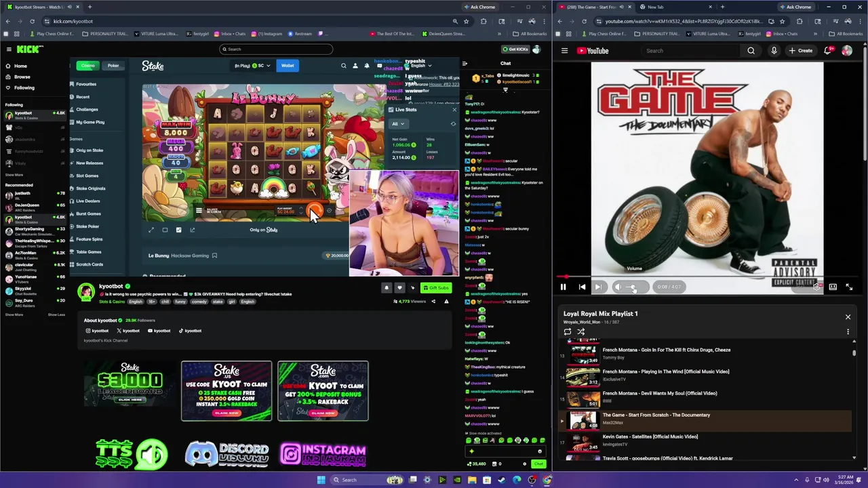Click the Get KICKs button
The width and height of the screenshot is (868, 488).
click(515, 49)
